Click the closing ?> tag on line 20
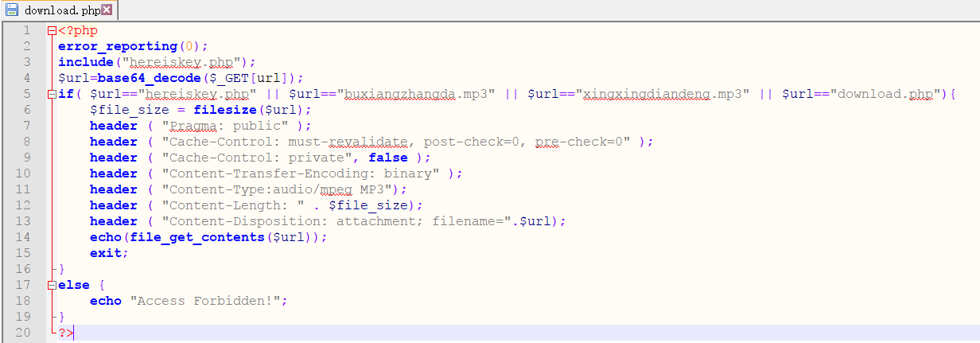The height and width of the screenshot is (343, 980). pyautogui.click(x=65, y=333)
